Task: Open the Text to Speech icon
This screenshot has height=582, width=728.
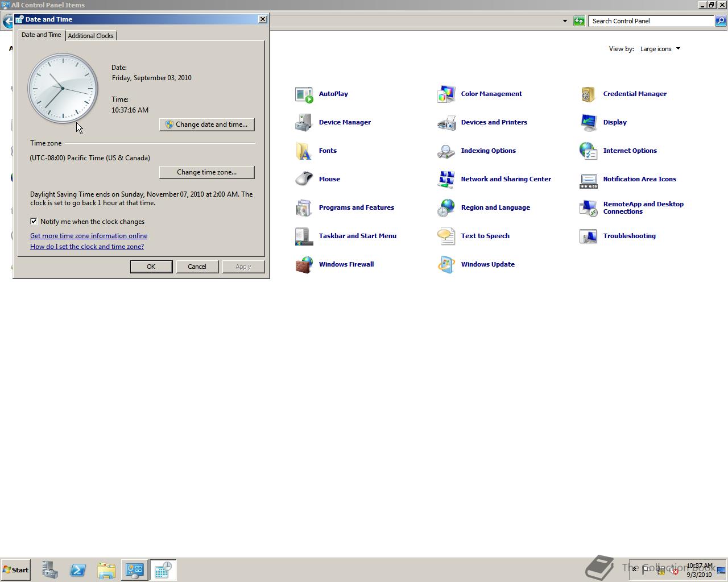Action: click(x=446, y=236)
